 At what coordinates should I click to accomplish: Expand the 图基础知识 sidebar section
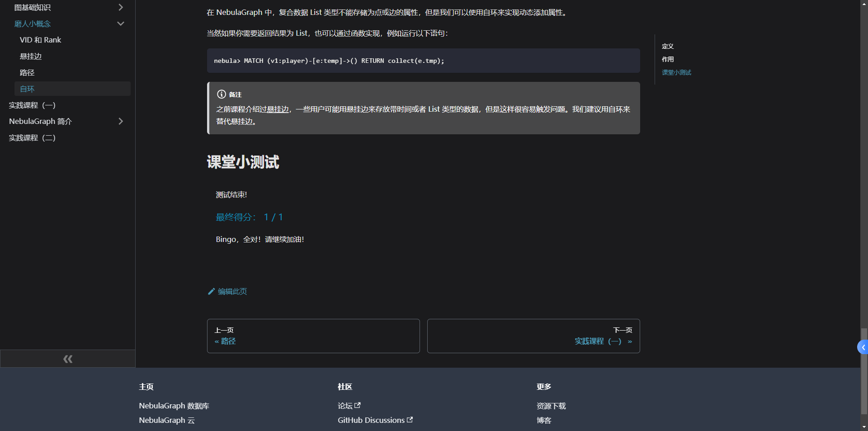(x=121, y=7)
